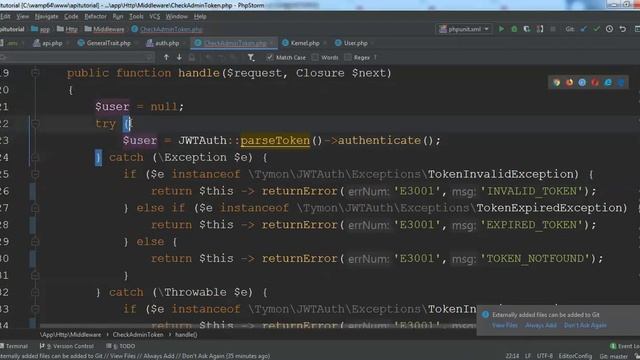Collapse catch Exception block fold marker

(35, 157)
